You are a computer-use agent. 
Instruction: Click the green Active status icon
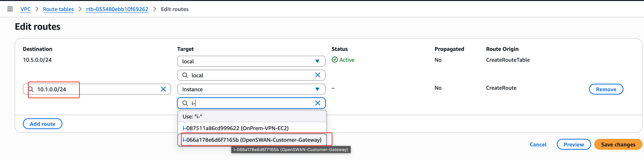tap(335, 60)
